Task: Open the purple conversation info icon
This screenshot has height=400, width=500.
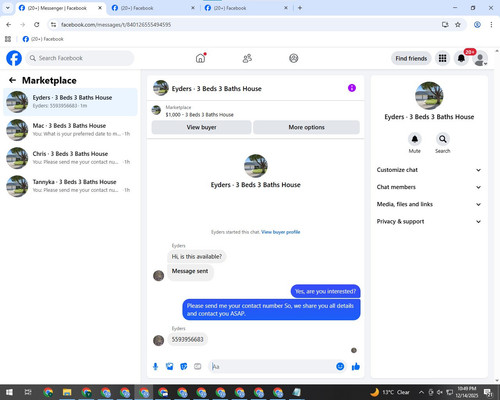Action: [x=352, y=88]
